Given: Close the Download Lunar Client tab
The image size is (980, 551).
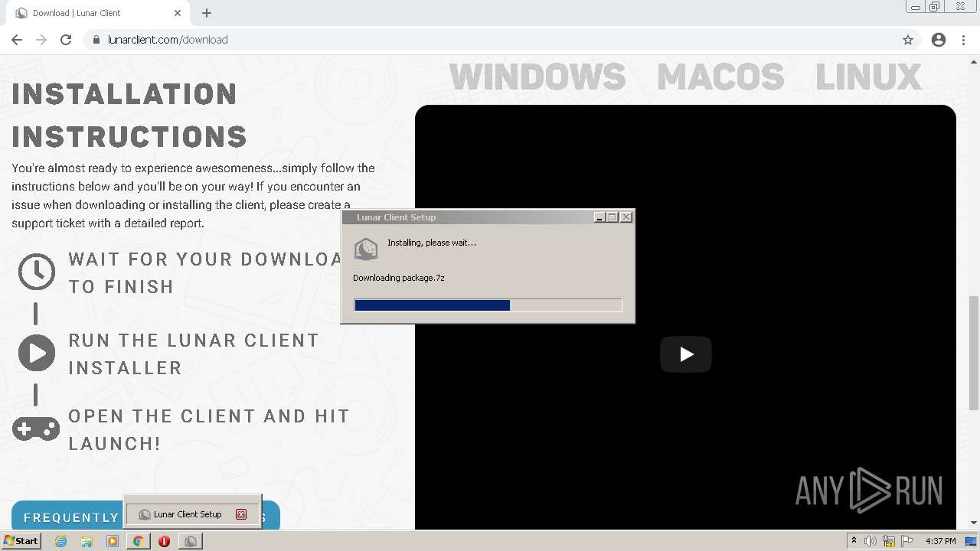Looking at the screenshot, I should point(178,13).
